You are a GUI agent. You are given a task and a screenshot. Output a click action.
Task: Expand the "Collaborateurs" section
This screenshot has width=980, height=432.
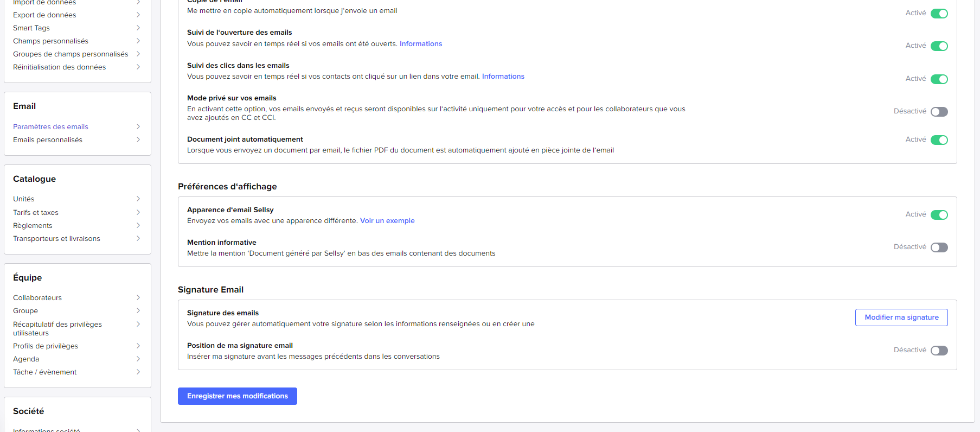pyautogui.click(x=37, y=297)
